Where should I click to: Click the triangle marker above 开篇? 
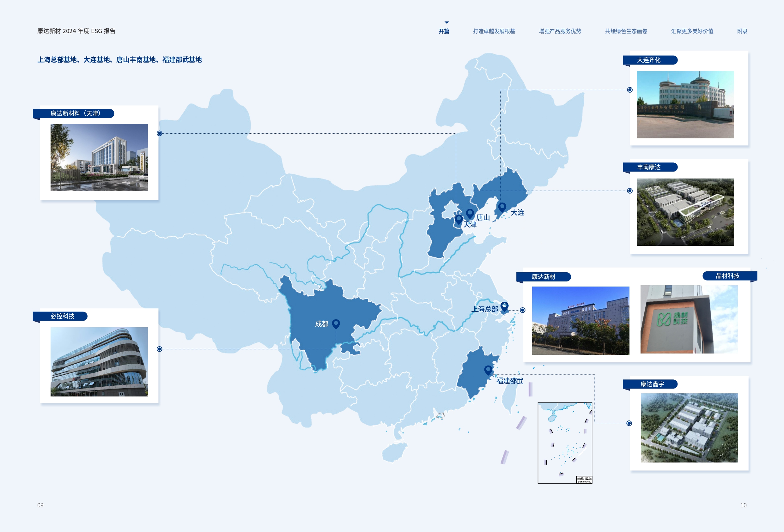(x=447, y=23)
